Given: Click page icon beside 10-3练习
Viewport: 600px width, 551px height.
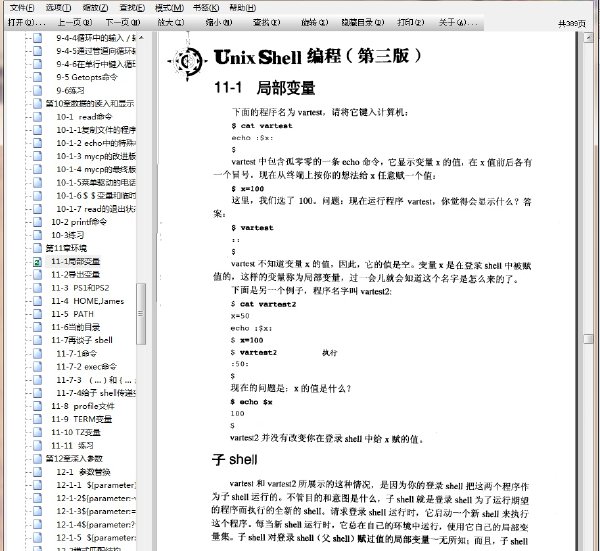Looking at the screenshot, I should (x=37, y=235).
